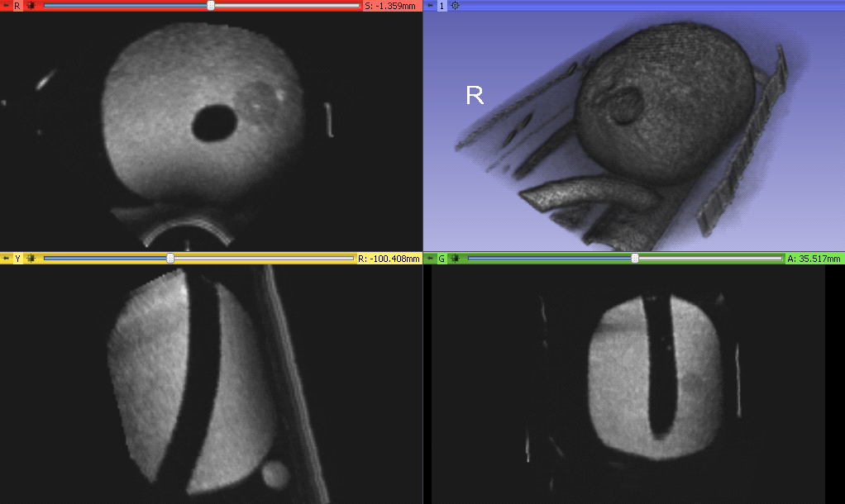The image size is (845, 504).
Task: Click the pin icon in the Yellow slice bar
Action: click(6, 259)
